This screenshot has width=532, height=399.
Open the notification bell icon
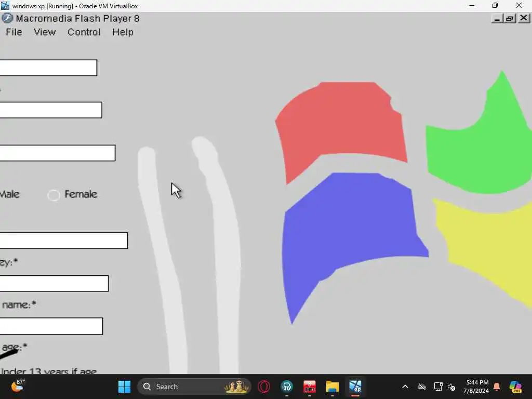point(497,387)
